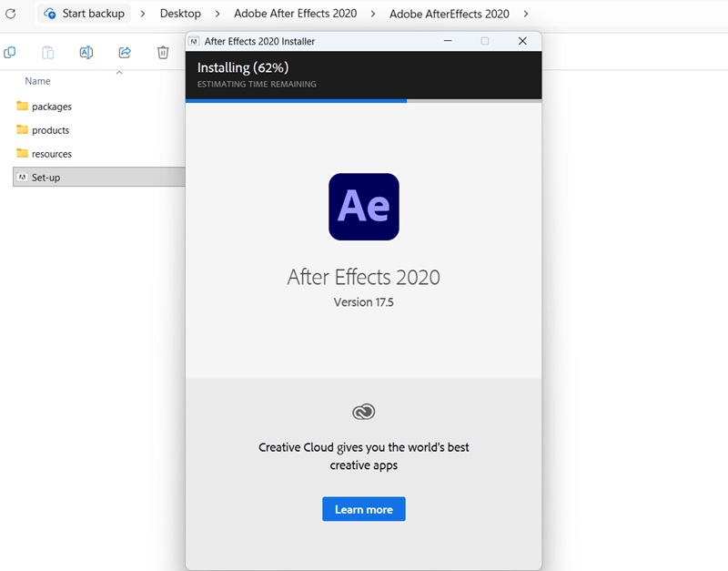Click the Share toolbar icon
The height and width of the screenshot is (571, 728).
[124, 53]
